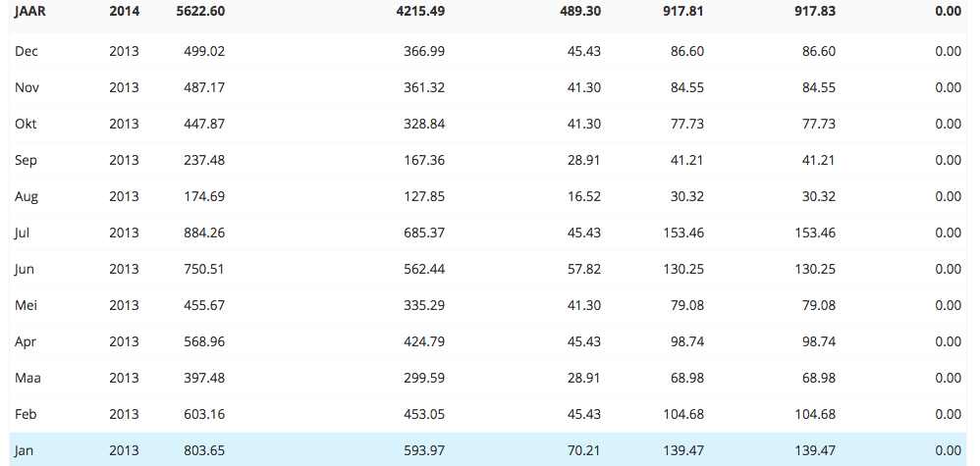Click the Jan value 593.97
Viewport: 980px width, 466px height.
point(424,449)
